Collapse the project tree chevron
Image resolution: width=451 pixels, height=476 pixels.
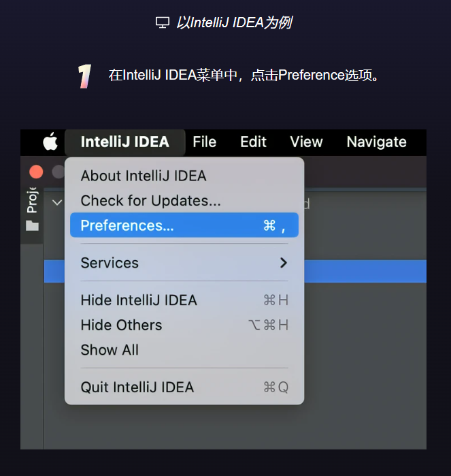(57, 202)
